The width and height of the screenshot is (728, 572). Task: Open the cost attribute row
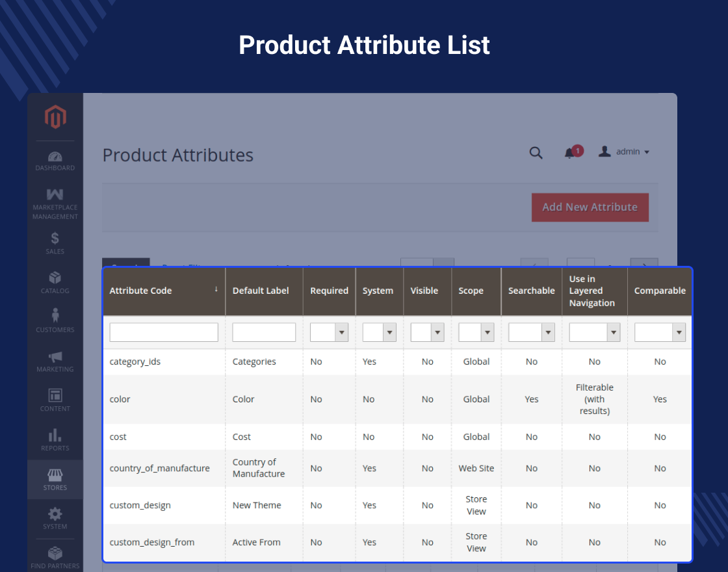pyautogui.click(x=397, y=437)
